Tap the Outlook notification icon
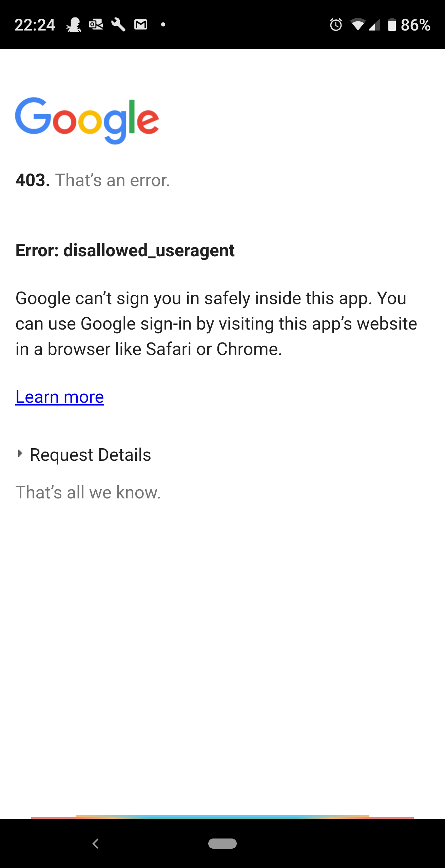Screen dimensions: 445x868 pos(96,24)
